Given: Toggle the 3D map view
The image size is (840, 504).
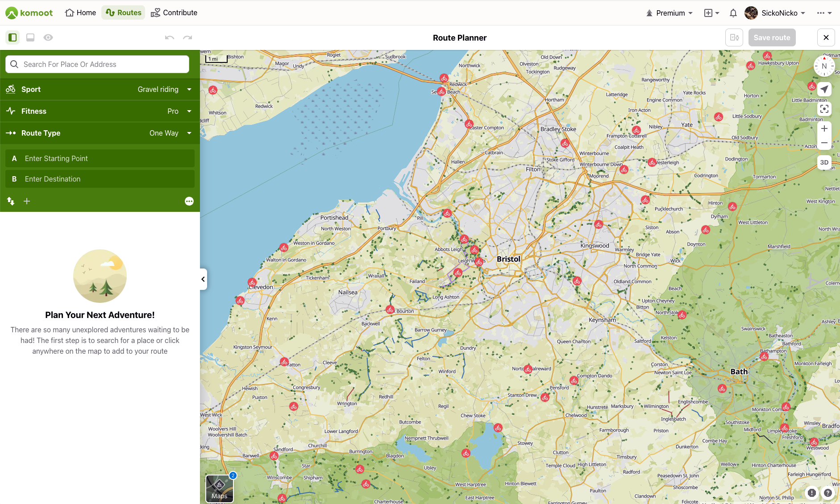Looking at the screenshot, I should (824, 162).
